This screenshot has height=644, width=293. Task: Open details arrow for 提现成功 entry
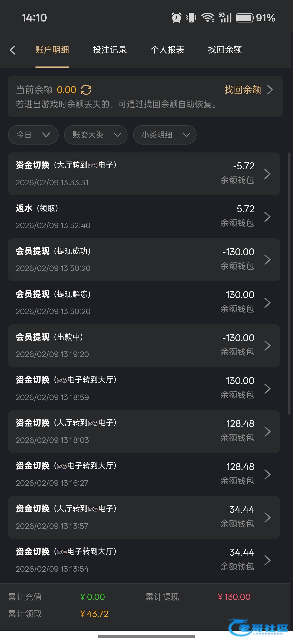pos(267,260)
